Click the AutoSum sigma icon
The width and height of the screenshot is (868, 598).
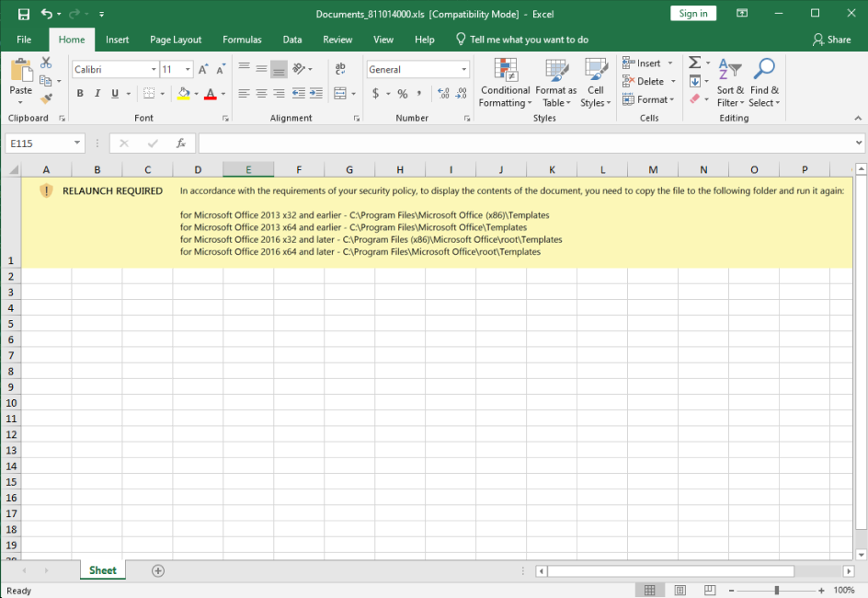(x=695, y=63)
